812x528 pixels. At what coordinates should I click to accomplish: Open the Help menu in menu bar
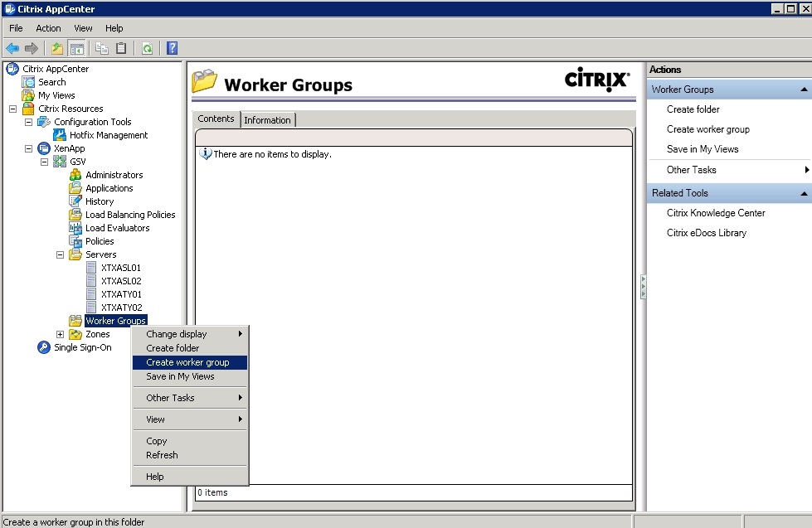tap(114, 28)
